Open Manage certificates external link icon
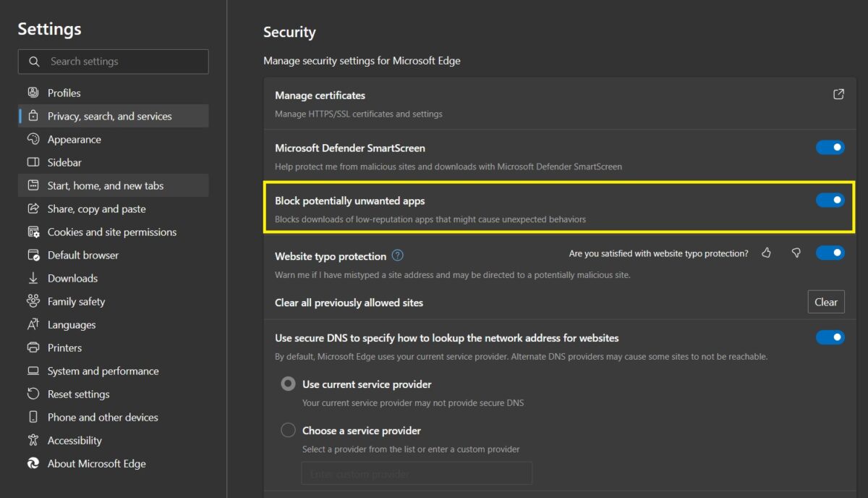Viewport: 868px width, 498px height. click(x=838, y=94)
